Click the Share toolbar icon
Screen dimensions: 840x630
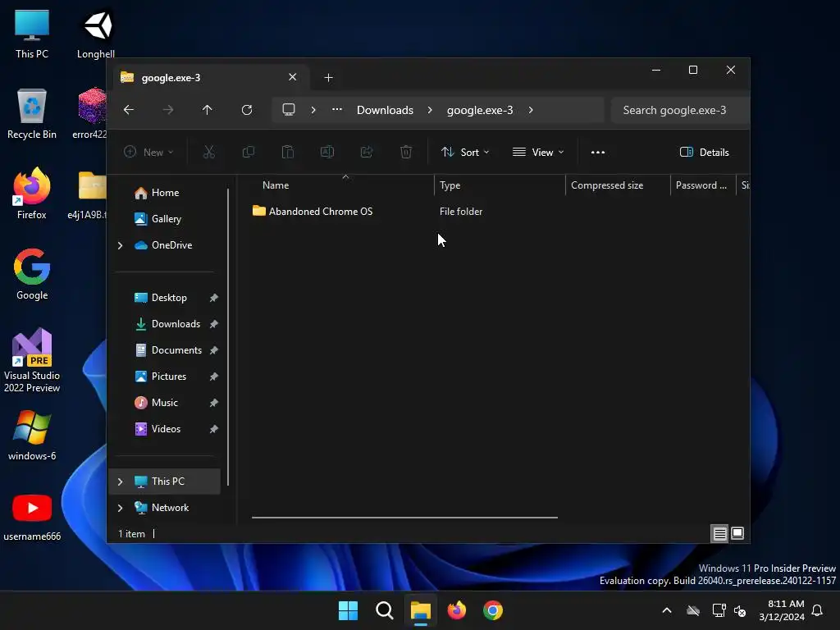pyautogui.click(x=367, y=152)
